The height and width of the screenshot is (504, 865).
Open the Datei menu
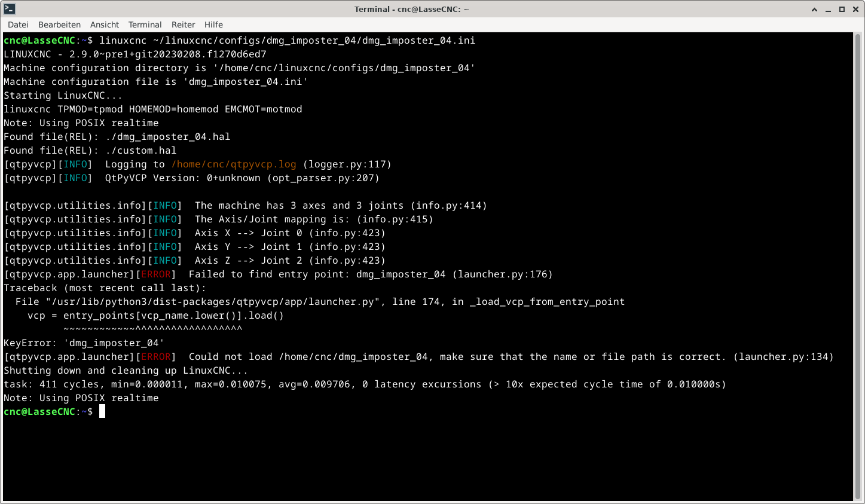pyautogui.click(x=18, y=25)
